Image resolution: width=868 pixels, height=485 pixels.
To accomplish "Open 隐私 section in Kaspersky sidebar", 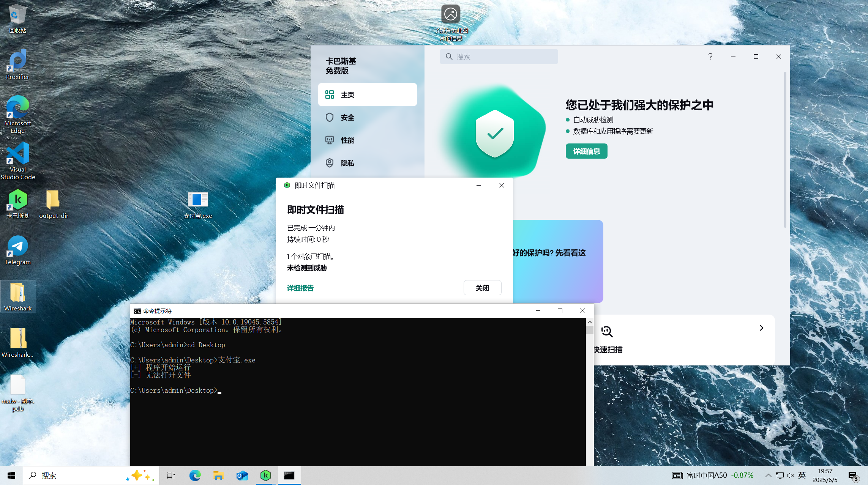I will 367,163.
